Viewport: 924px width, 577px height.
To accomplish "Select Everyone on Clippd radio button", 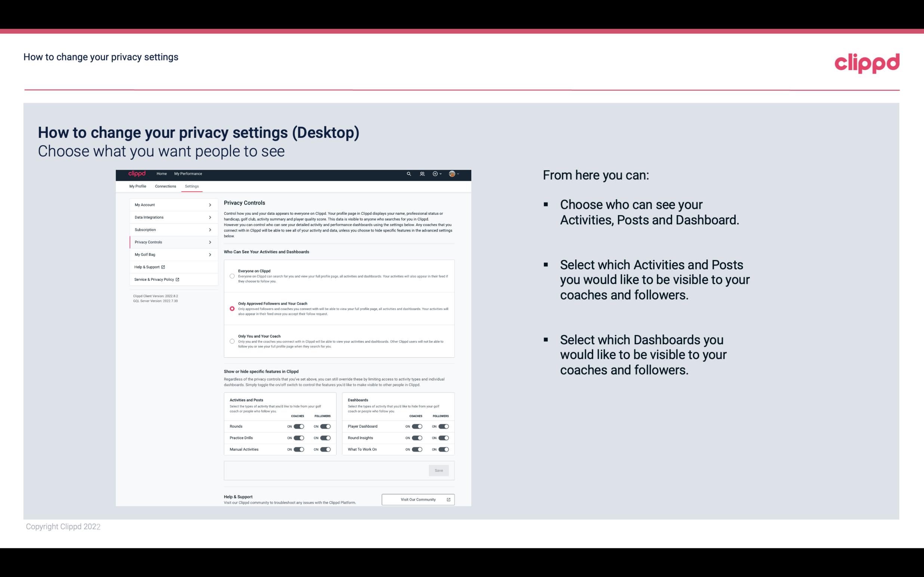I will point(231,276).
